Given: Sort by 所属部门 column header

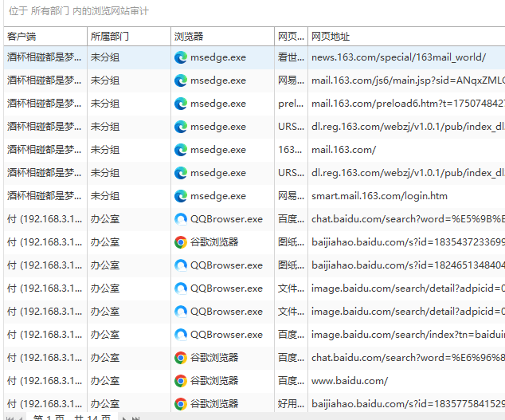Looking at the screenshot, I should pos(129,37).
